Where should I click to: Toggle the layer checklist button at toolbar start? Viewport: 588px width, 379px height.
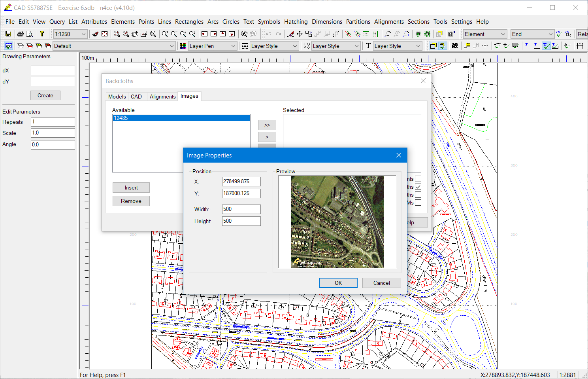coord(8,46)
